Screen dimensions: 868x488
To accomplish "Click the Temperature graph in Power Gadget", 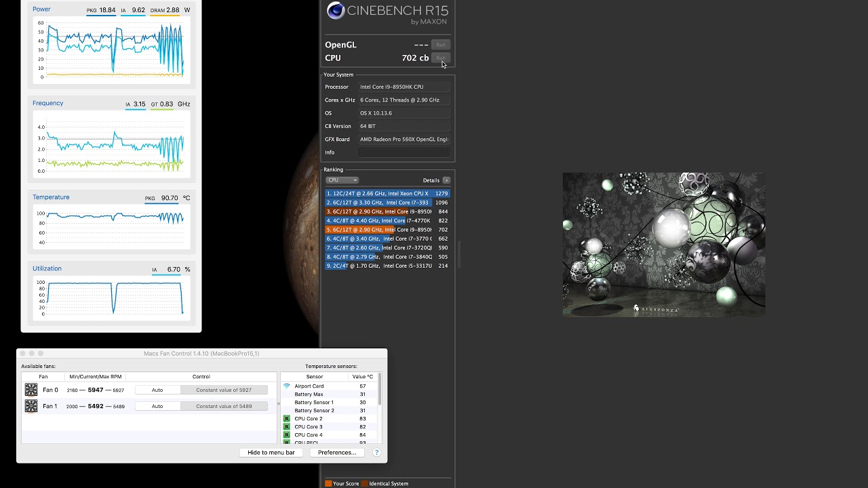I will [x=112, y=227].
